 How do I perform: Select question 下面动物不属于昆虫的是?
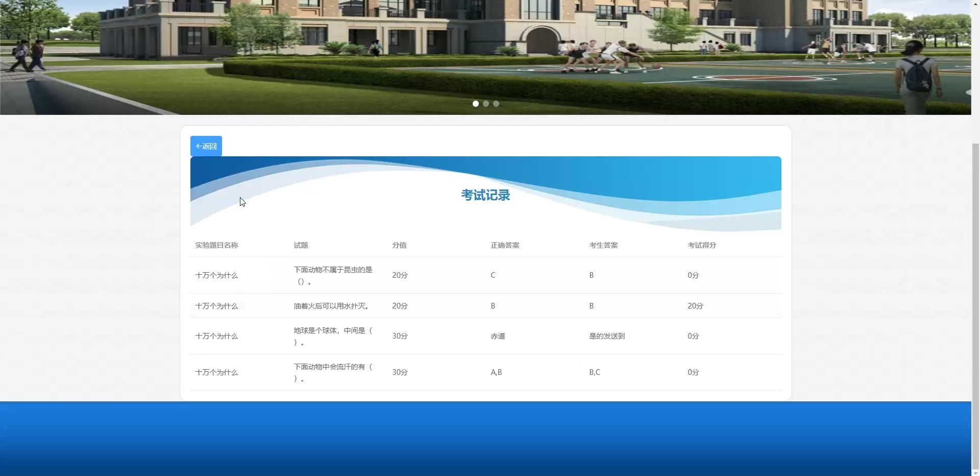[x=333, y=275]
